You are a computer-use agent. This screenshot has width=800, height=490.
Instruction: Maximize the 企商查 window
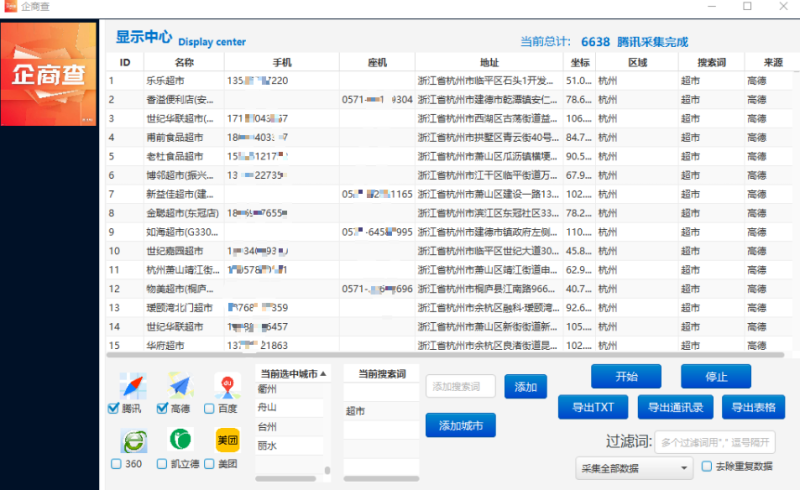click(747, 6)
